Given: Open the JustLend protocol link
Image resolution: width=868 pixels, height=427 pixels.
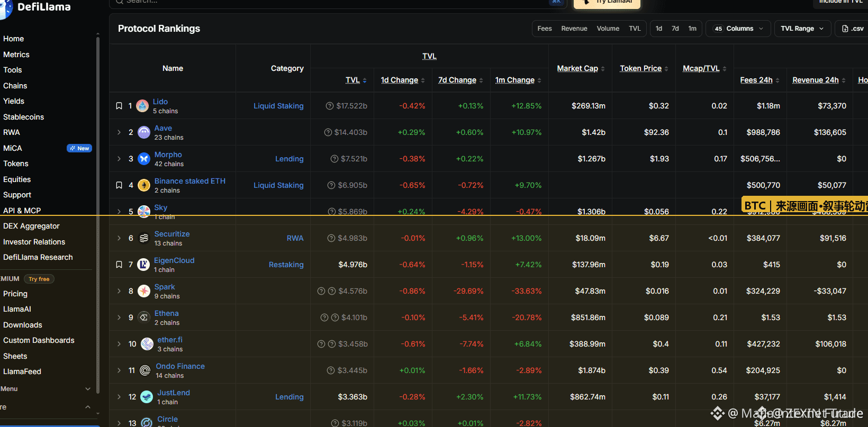Looking at the screenshot, I should 174,393.
